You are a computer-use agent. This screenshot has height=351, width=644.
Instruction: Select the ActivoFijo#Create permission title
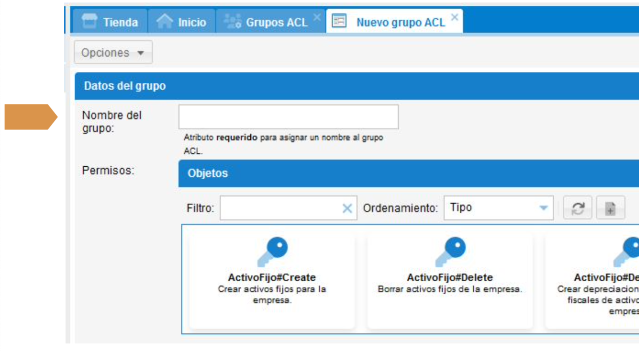point(272,278)
